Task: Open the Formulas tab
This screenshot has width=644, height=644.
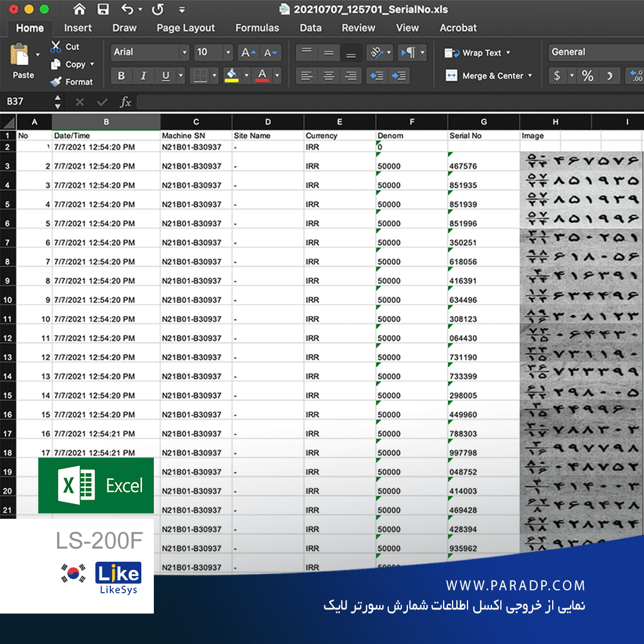Action: (x=257, y=28)
